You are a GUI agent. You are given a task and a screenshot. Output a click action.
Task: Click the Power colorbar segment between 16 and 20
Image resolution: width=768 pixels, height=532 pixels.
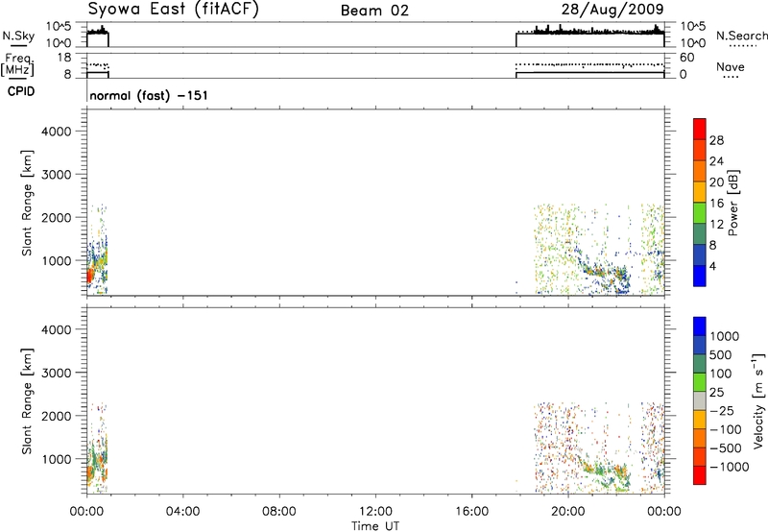[x=700, y=192]
